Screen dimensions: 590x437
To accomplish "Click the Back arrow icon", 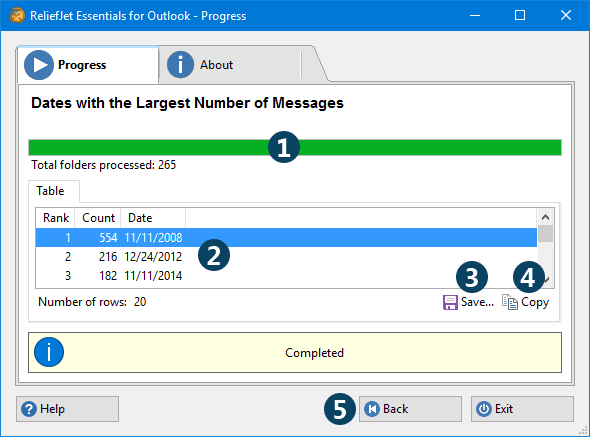I will 372,409.
